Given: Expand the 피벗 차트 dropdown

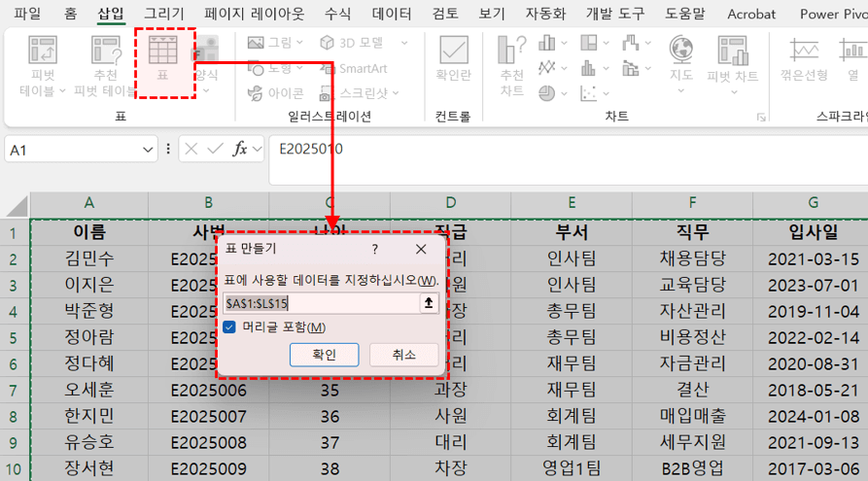Looking at the screenshot, I should point(734,92).
